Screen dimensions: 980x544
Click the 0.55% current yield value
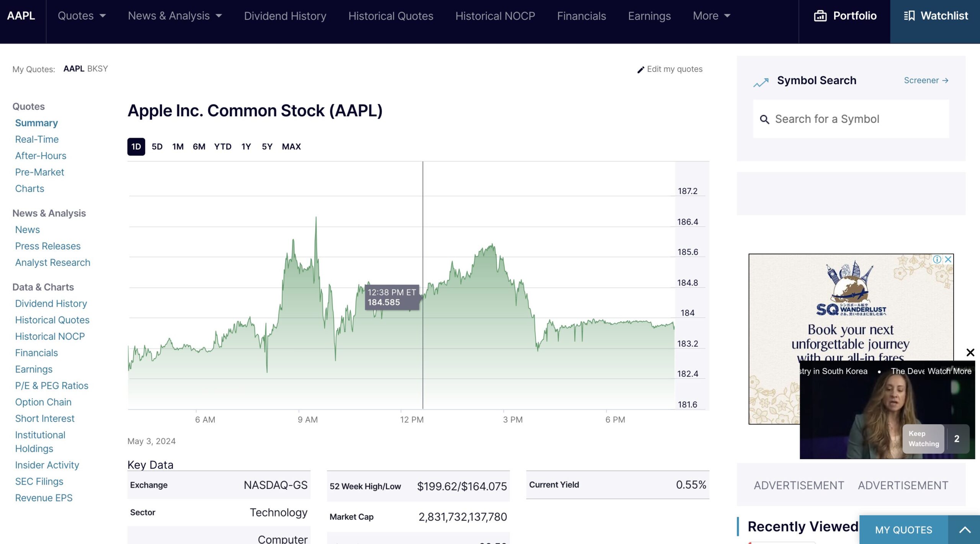pos(691,485)
